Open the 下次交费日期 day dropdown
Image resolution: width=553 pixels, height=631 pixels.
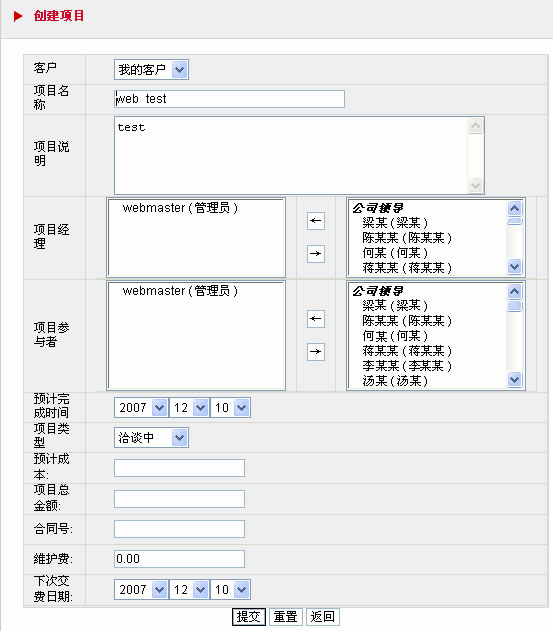pyautogui.click(x=230, y=590)
